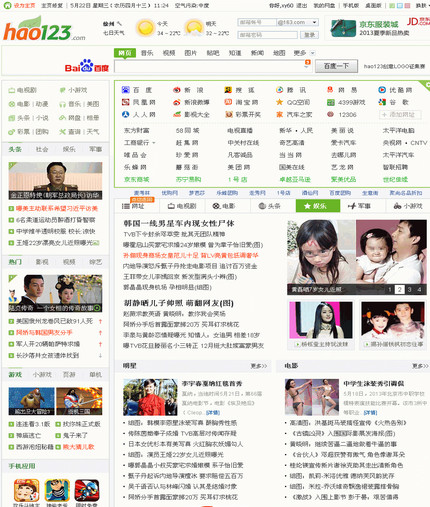The height and width of the screenshot is (507, 430).
Task: Open the Tencent (腾讯) icon
Action: tap(279, 90)
